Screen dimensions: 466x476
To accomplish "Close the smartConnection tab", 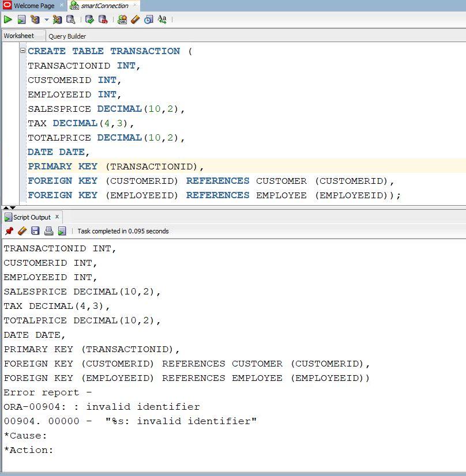I will tap(135, 5).
